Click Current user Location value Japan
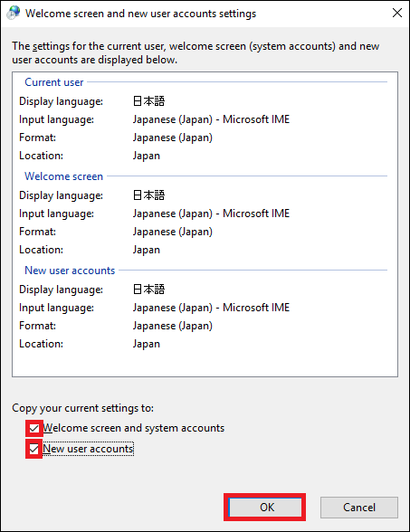The height and width of the screenshot is (532, 410). click(x=147, y=156)
